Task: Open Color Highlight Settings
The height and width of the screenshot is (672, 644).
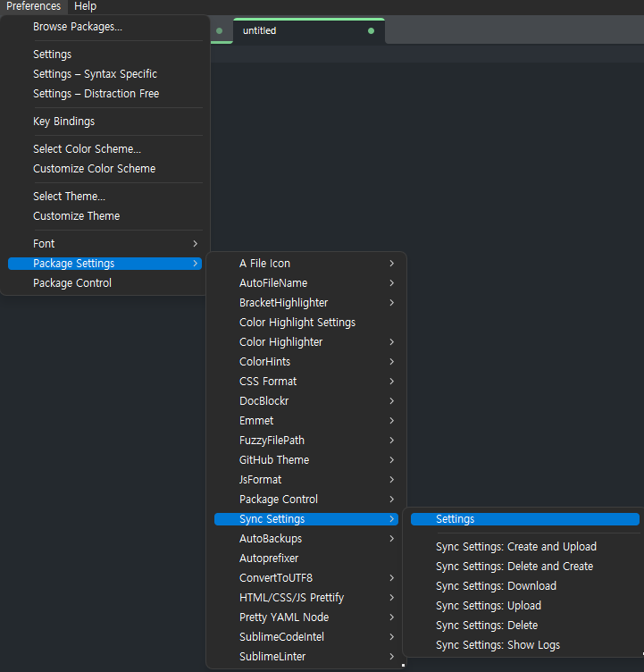Action: coord(306,323)
